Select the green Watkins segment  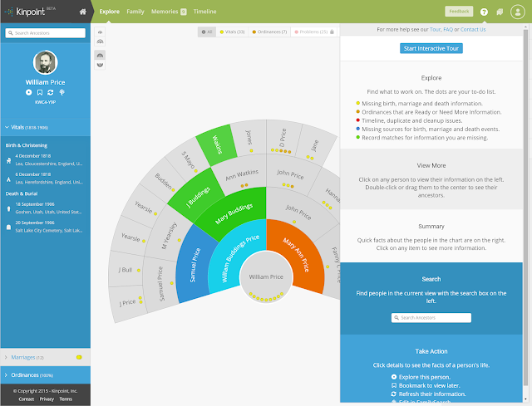(x=217, y=144)
